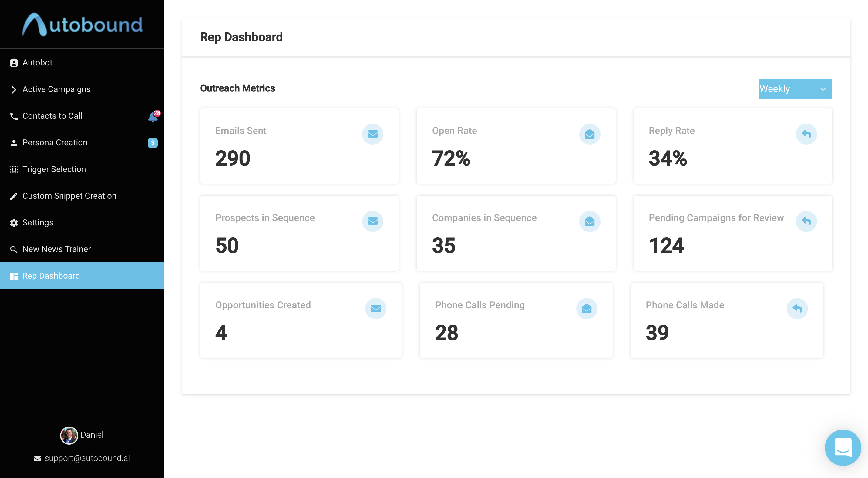Click the open-envelope icon on Phone Calls Pending card
This screenshot has width=868, height=478.
pos(586,308)
